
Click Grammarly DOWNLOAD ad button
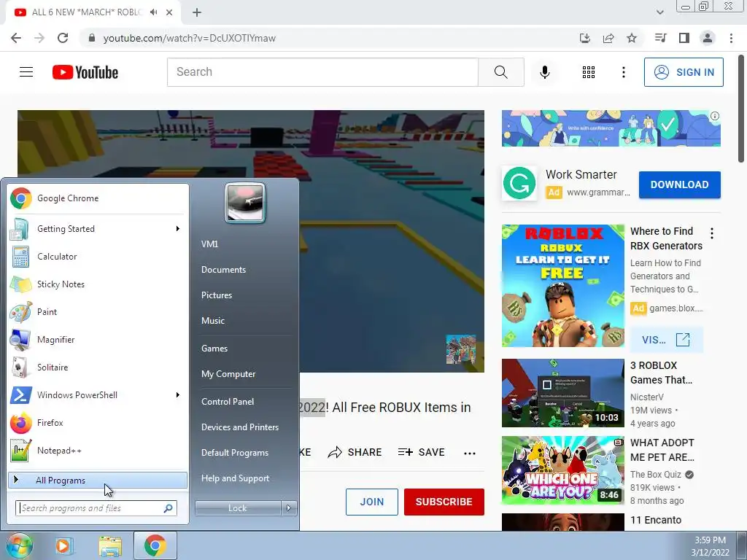click(679, 184)
